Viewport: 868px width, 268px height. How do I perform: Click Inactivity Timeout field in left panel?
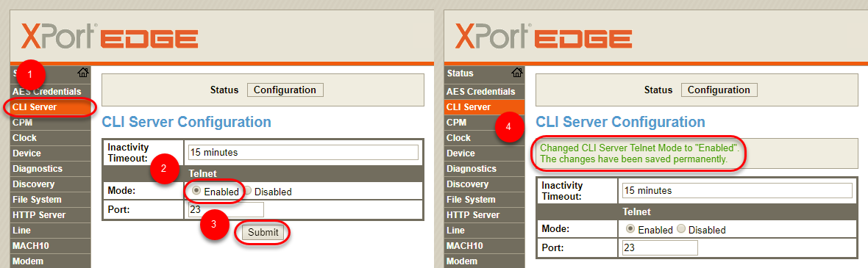pos(303,153)
